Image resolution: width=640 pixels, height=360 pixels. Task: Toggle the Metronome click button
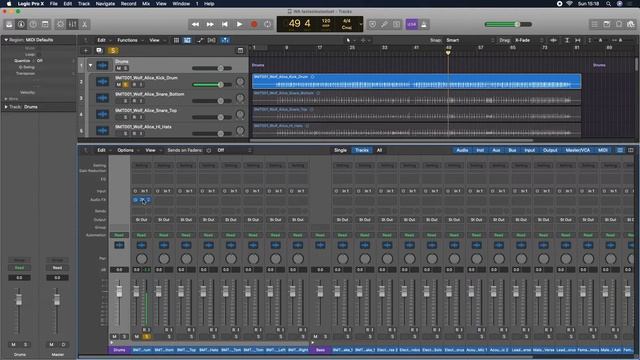click(x=424, y=24)
